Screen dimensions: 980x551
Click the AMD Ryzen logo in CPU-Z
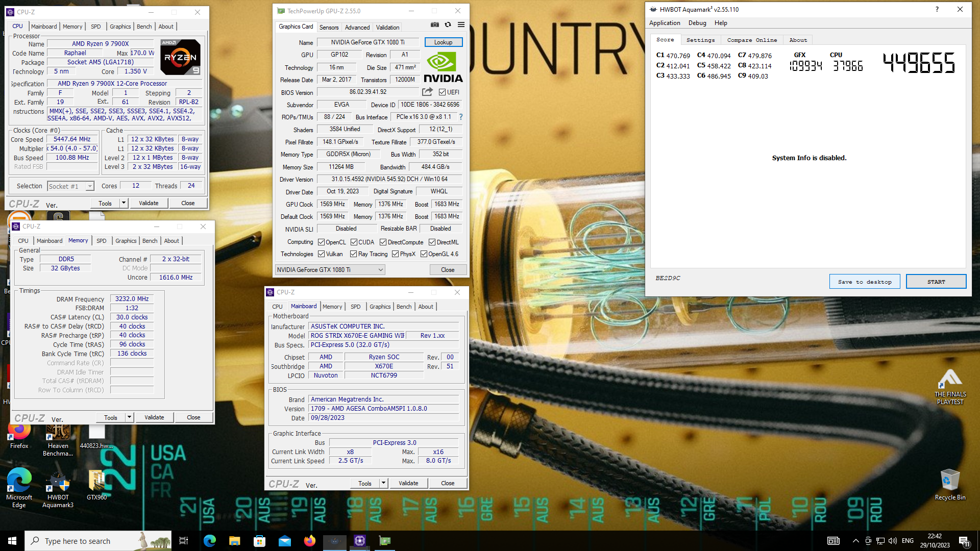(x=180, y=57)
